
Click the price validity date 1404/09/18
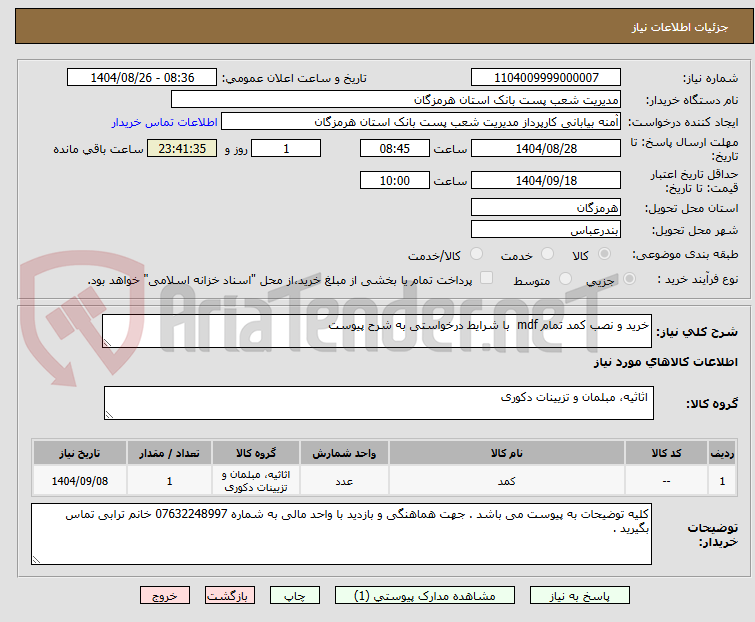pyautogui.click(x=546, y=180)
